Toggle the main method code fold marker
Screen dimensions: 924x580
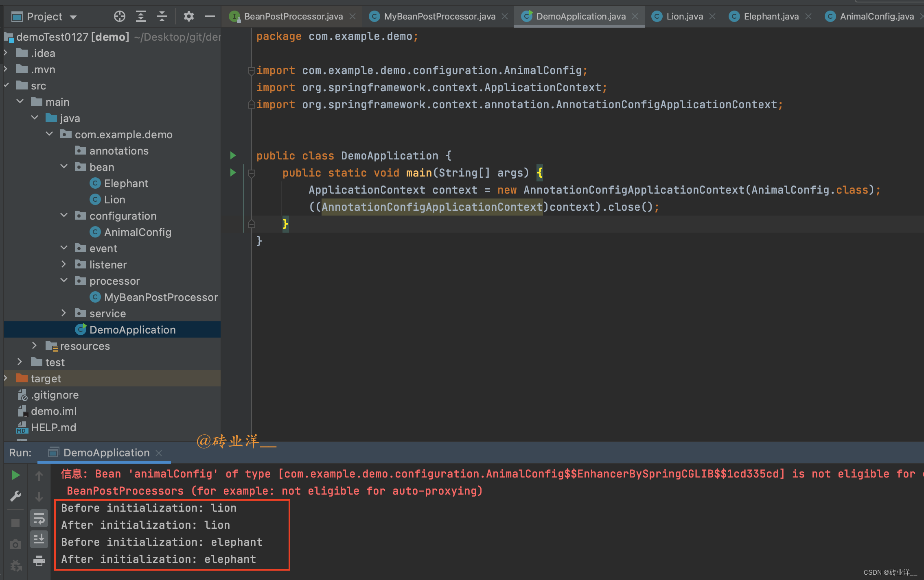click(252, 173)
